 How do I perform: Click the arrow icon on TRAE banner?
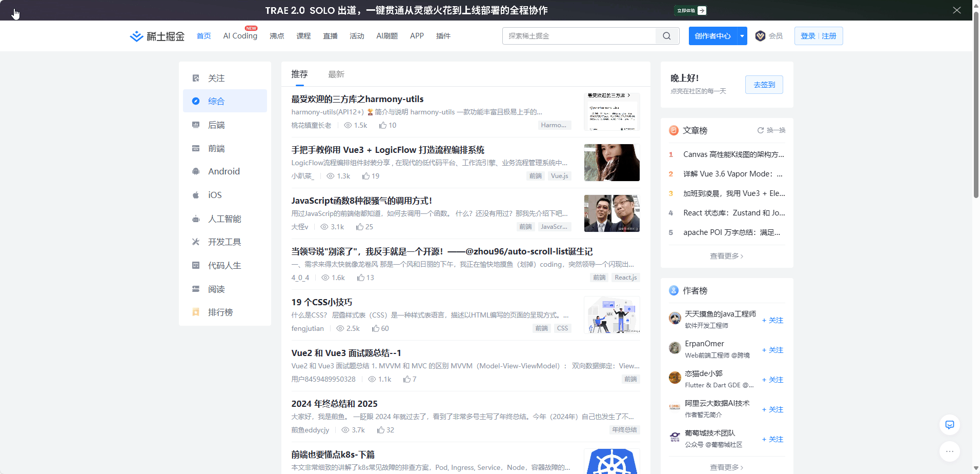702,10
